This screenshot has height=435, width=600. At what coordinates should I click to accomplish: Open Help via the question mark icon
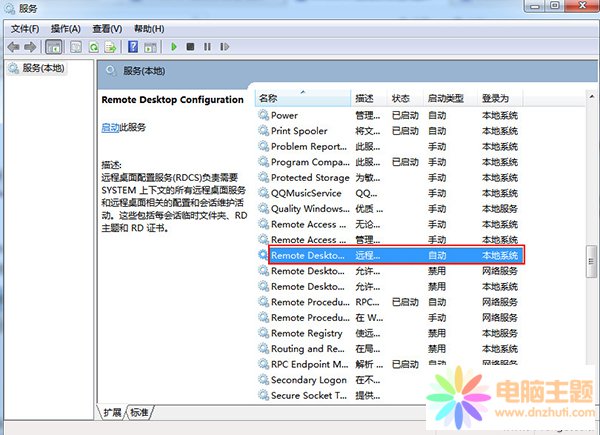pos(133,47)
